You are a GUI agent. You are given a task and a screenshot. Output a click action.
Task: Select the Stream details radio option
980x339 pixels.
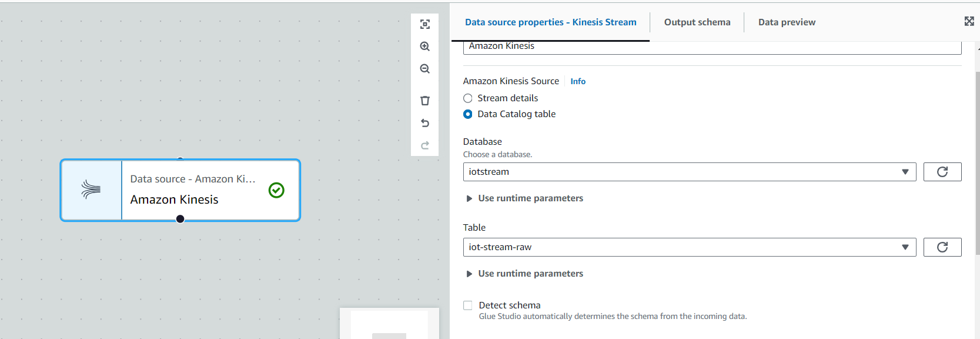(x=468, y=98)
